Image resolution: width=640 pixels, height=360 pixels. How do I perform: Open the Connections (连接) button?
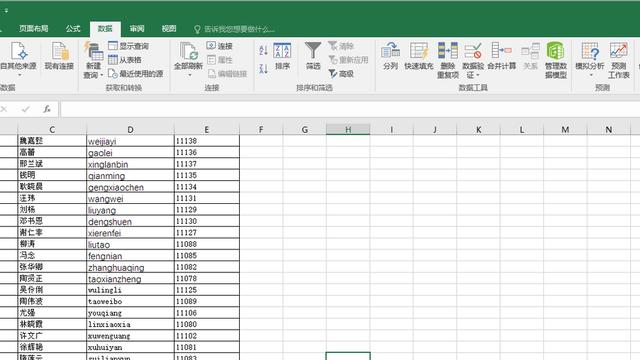coord(220,46)
